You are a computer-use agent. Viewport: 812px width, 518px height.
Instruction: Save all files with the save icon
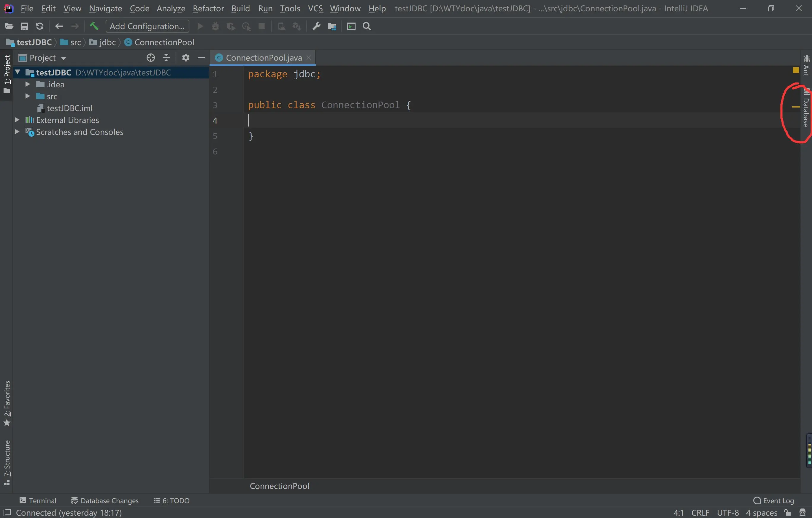click(x=24, y=26)
